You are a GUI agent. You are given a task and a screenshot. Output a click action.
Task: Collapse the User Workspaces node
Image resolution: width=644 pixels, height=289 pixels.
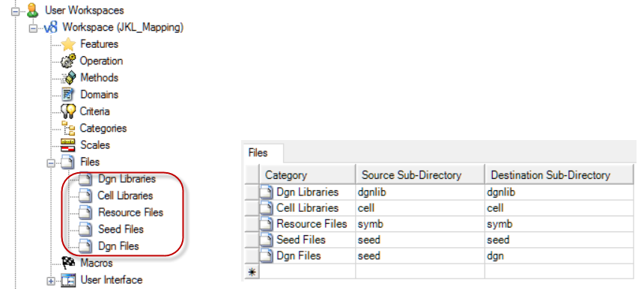click(x=15, y=11)
